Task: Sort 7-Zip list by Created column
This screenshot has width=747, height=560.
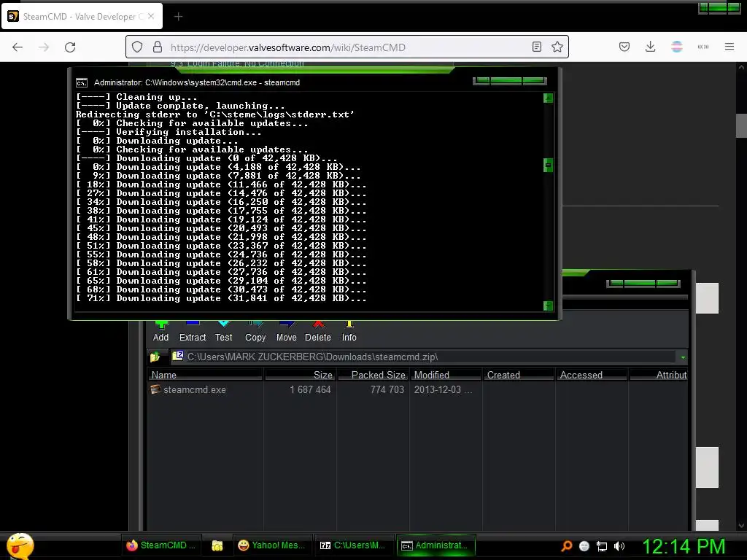Action: tap(519, 375)
